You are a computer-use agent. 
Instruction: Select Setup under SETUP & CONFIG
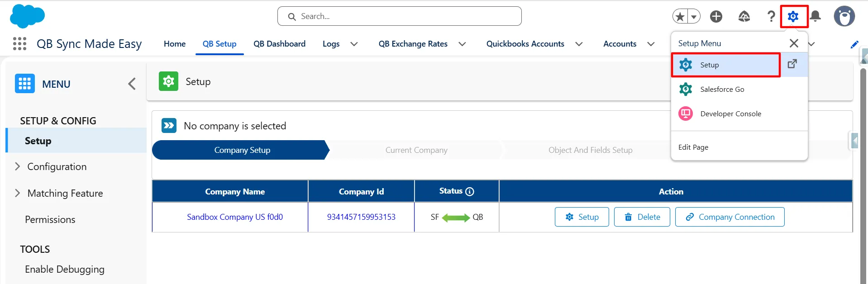click(x=76, y=141)
